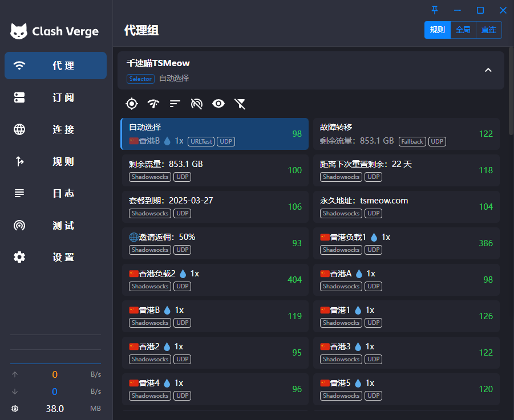Screen dimensions: 514x420
Task: Select the 香港负载2 node
Action: (215, 280)
